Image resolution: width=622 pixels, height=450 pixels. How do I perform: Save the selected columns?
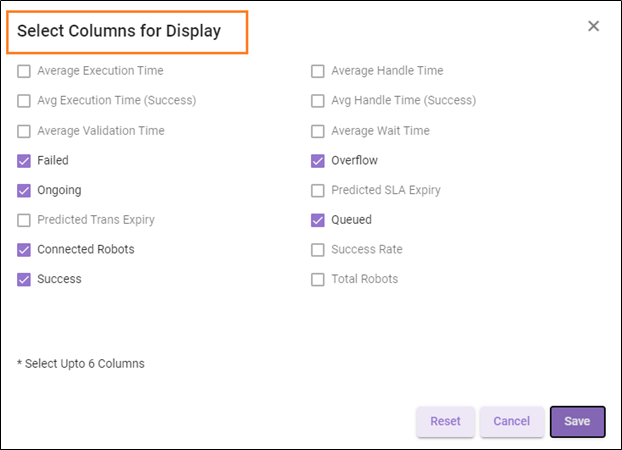coord(577,421)
